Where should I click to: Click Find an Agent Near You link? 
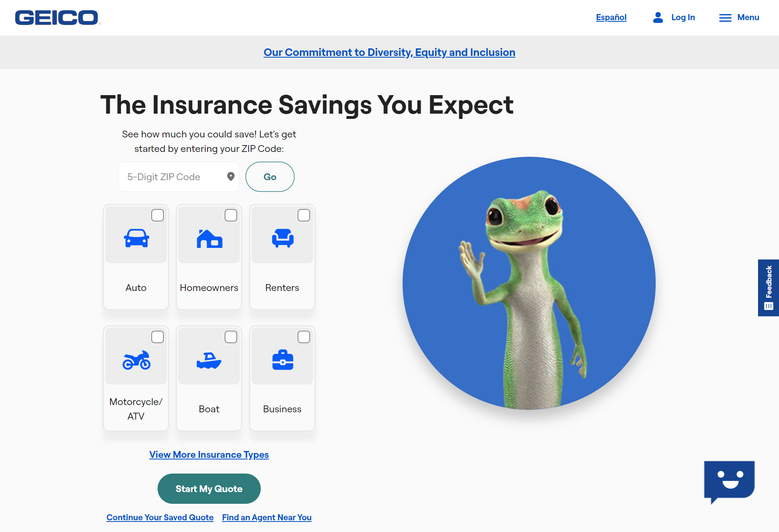click(x=267, y=517)
